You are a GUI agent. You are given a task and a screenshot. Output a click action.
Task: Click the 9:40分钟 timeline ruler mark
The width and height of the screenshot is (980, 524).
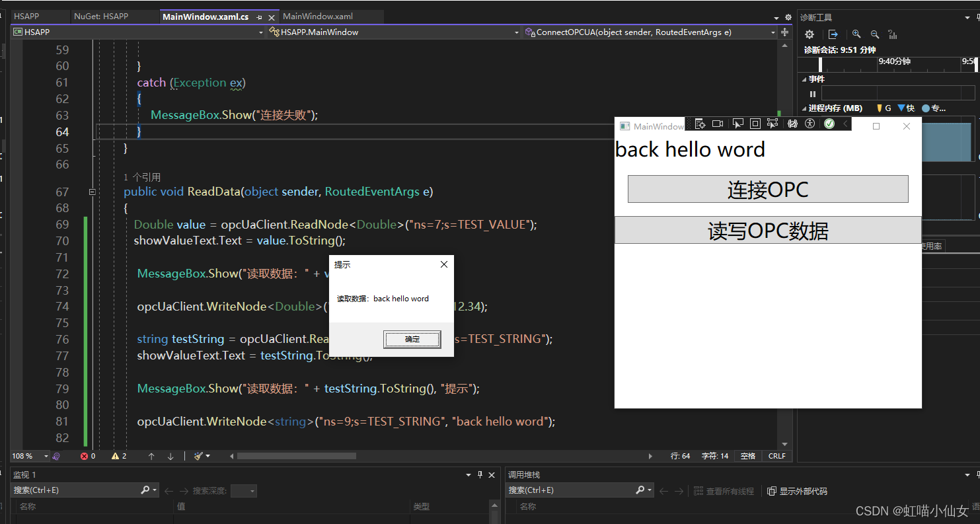point(894,61)
